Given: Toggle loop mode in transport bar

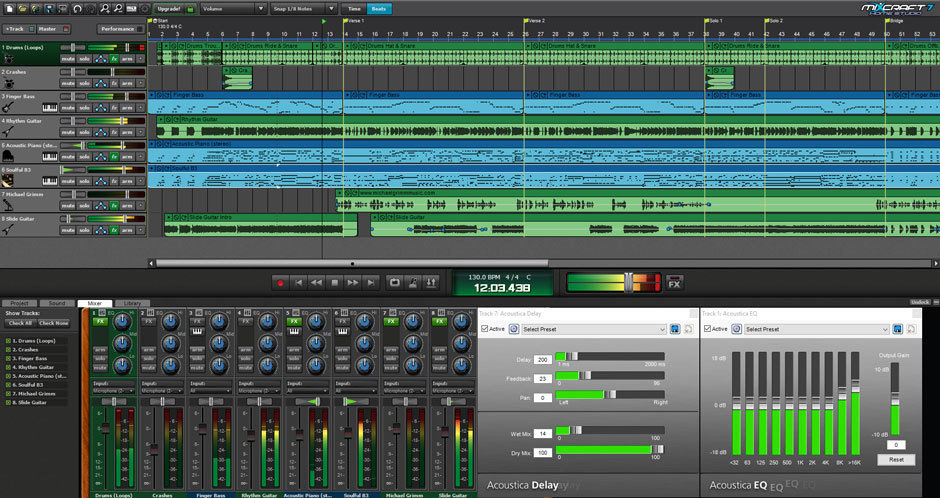Looking at the screenshot, I should [394, 283].
